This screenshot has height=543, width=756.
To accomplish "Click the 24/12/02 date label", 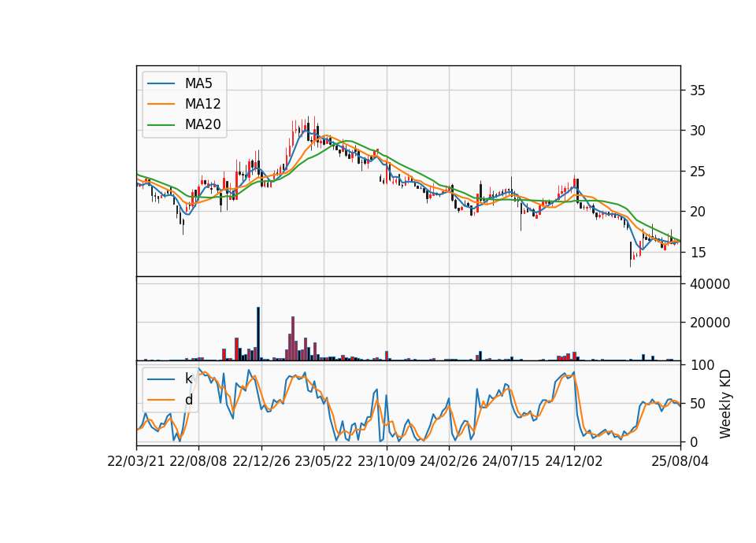I will (x=574, y=461).
